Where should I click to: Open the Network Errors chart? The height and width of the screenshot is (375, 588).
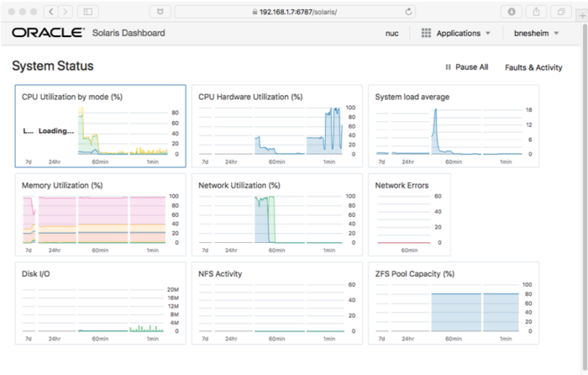(409, 214)
